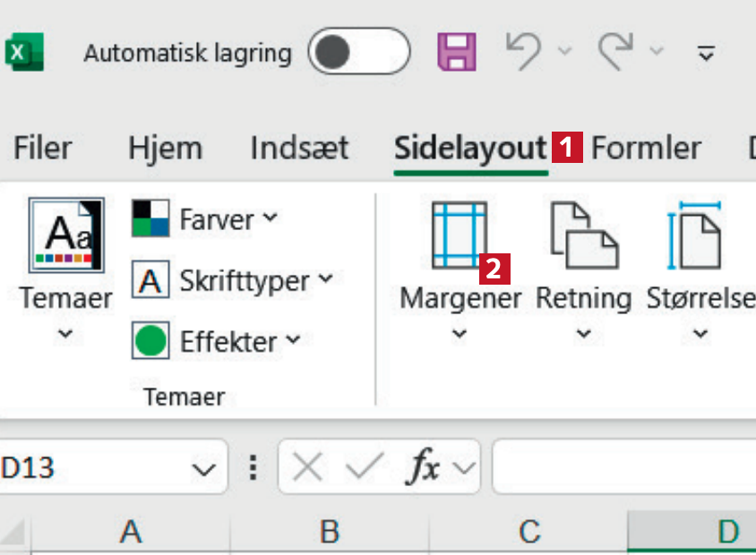Customize the Quick Access Toolbar
Screen dimensions: 756x555
[707, 54]
